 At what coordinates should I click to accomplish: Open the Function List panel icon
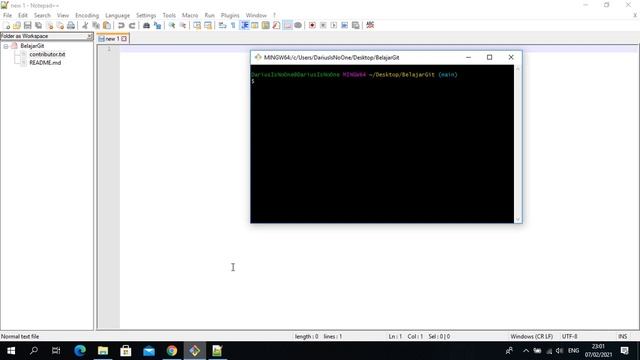pos(276,25)
